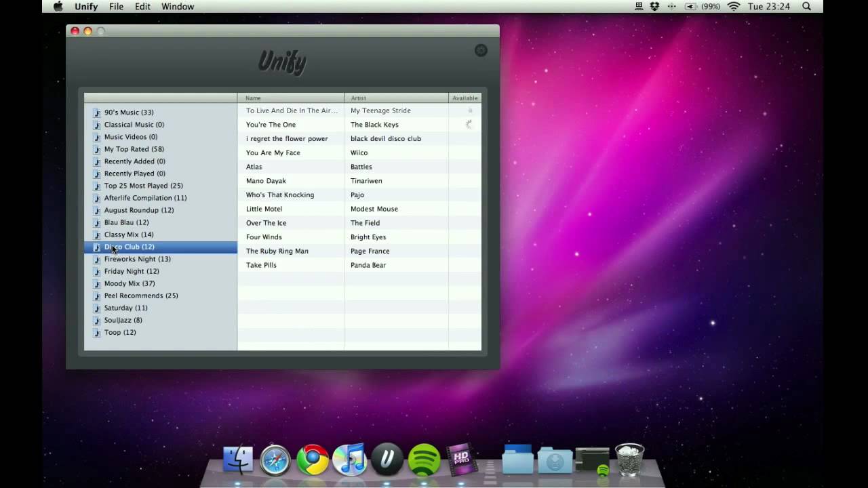Image resolution: width=868 pixels, height=488 pixels.
Task: Open Spotlight search magnifier
Action: coord(806,6)
